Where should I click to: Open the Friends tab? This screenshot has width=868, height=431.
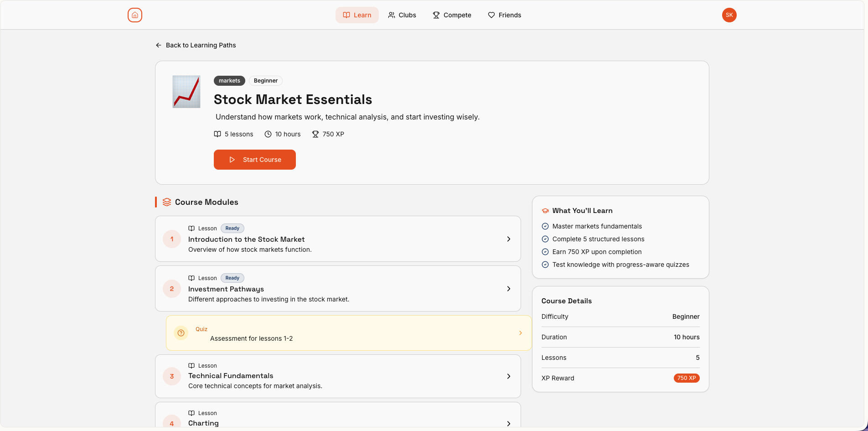(x=504, y=15)
